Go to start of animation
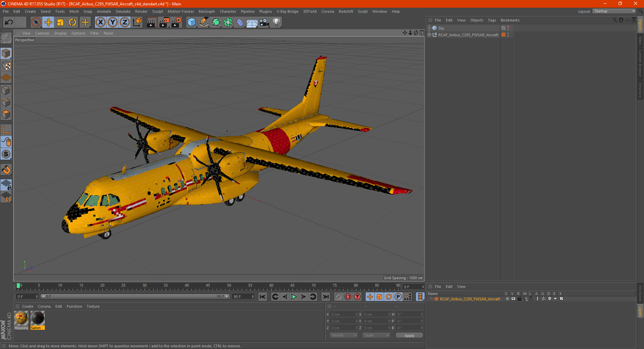Image resolution: width=644 pixels, height=349 pixels. pyautogui.click(x=263, y=297)
